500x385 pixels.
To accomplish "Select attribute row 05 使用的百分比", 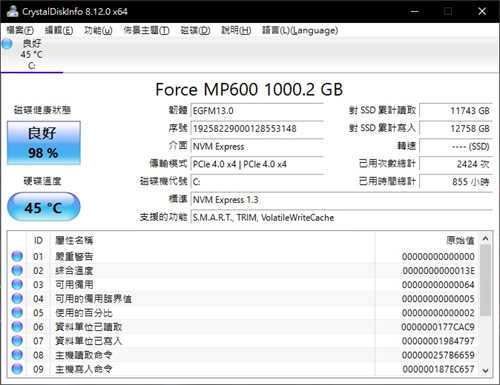I will pos(244,312).
